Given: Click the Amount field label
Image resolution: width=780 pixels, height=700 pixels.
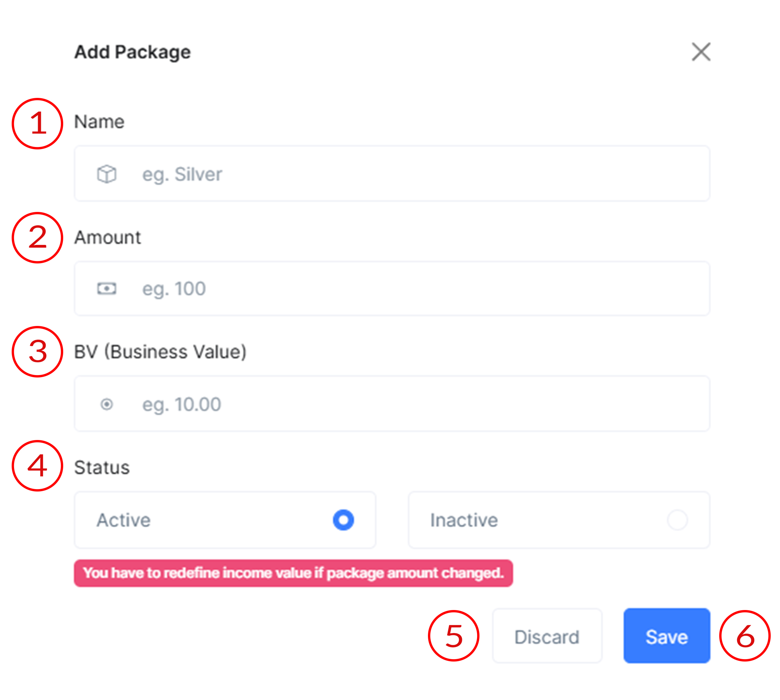Looking at the screenshot, I should pos(108,237).
